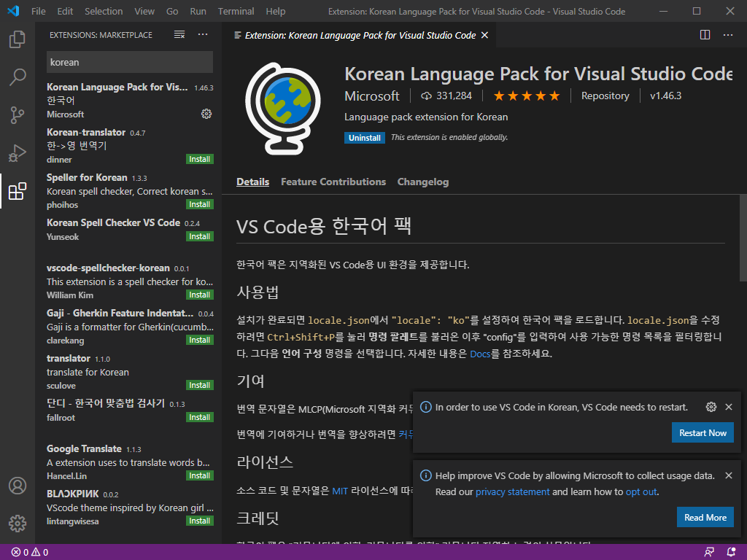This screenshot has width=747, height=560.
Task: Dismiss the usage data notification
Action: click(x=729, y=475)
